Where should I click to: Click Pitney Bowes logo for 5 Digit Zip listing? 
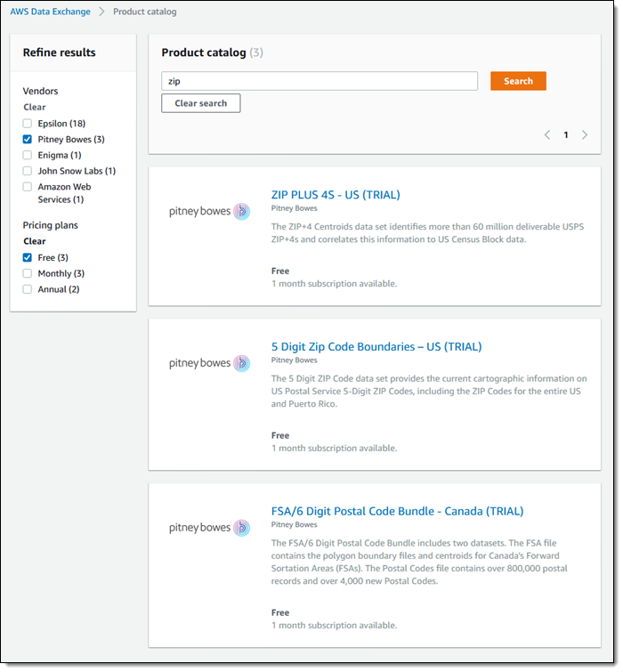tap(209, 363)
